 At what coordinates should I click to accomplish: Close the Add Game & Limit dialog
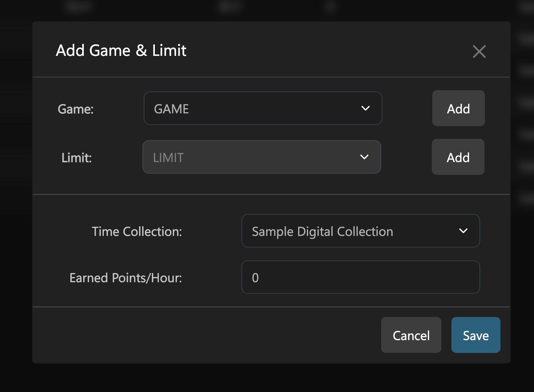(x=479, y=51)
